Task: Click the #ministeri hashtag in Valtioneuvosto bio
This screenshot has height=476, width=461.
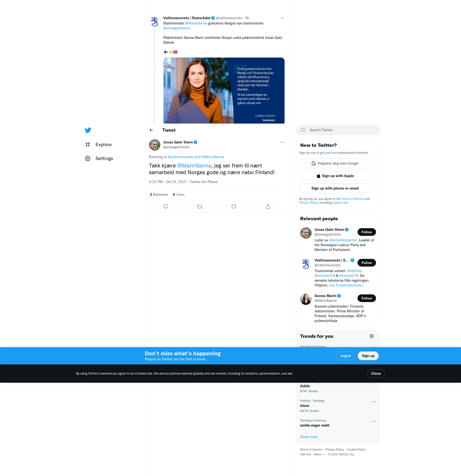Action: click(x=347, y=276)
